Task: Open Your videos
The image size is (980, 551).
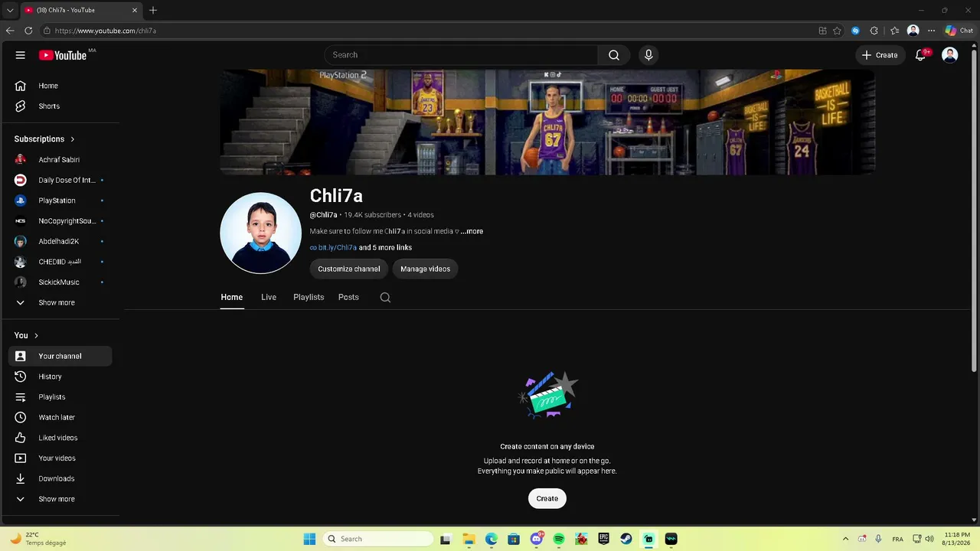Action: tap(60, 458)
